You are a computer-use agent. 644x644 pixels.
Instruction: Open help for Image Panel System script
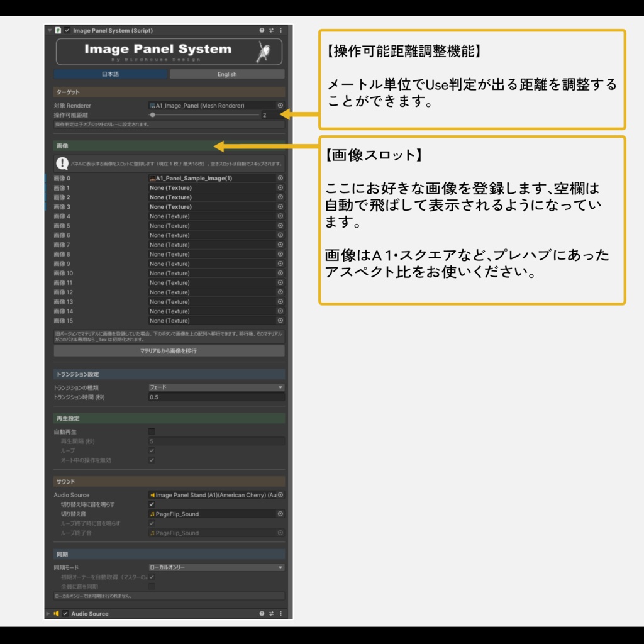262,30
